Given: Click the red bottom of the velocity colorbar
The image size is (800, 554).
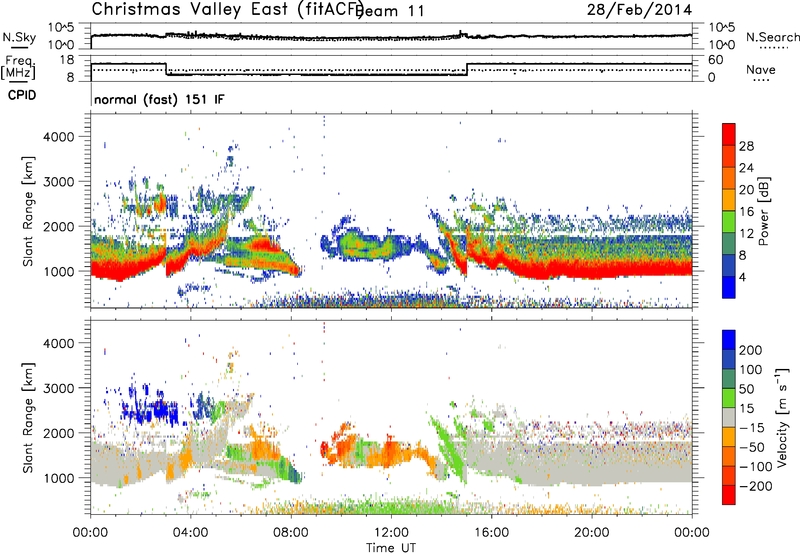Looking at the screenshot, I should click(729, 495).
